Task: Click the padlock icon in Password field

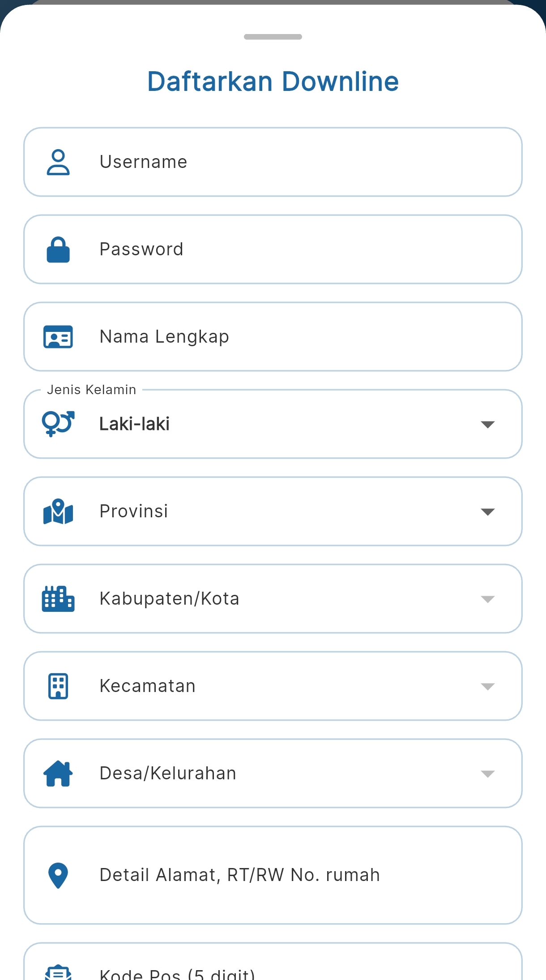Action: [x=58, y=249]
